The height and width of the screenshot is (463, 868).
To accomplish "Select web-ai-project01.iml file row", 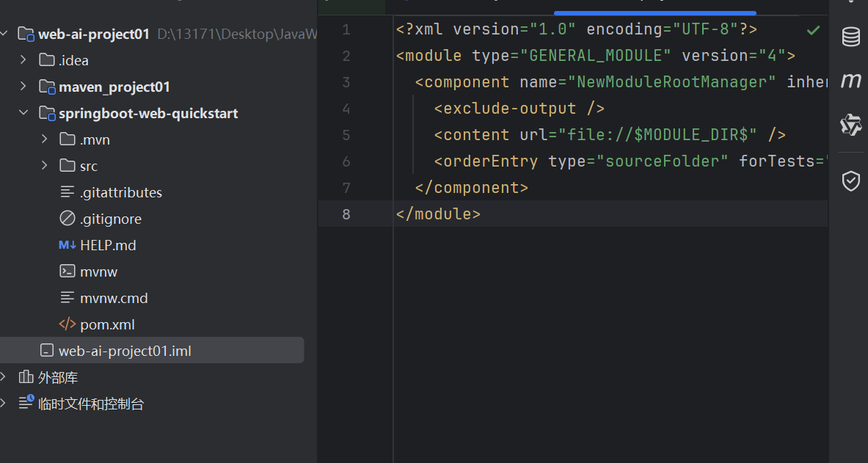I will click(152, 351).
